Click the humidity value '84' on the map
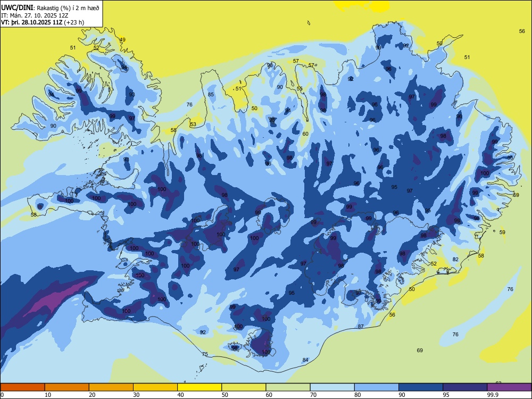 click(305, 360)
